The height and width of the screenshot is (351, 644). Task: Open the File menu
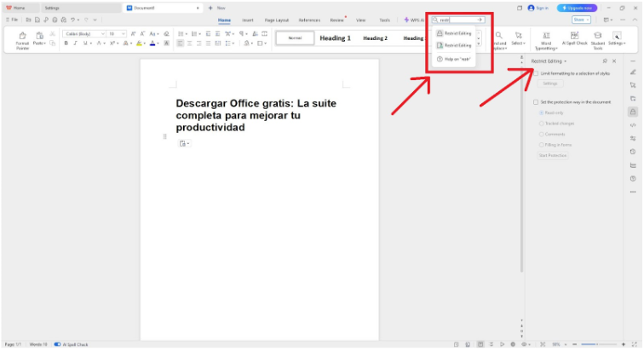[x=12, y=20]
